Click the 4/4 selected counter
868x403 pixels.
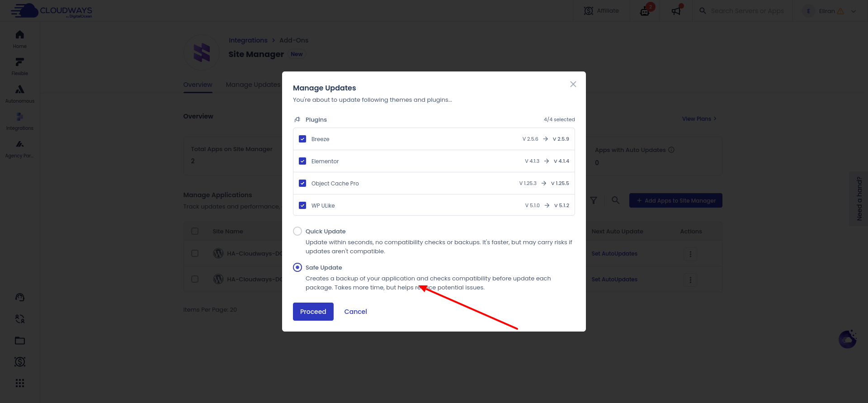tap(559, 119)
